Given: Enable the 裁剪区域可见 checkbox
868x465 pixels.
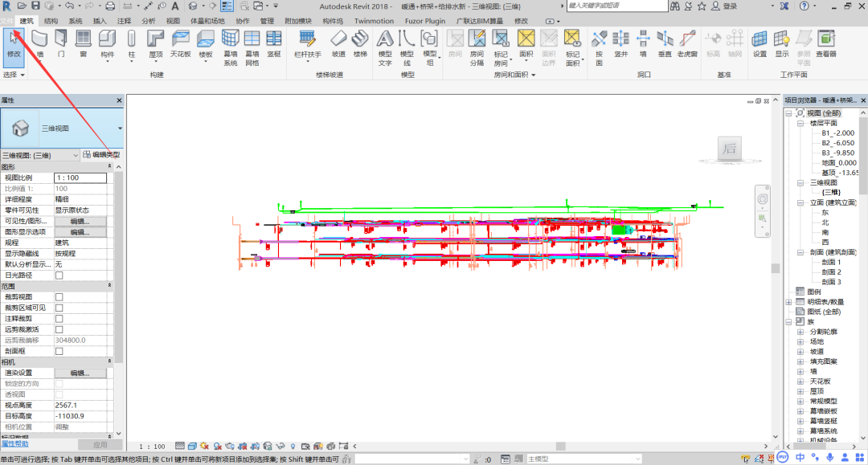Looking at the screenshot, I should [x=59, y=308].
